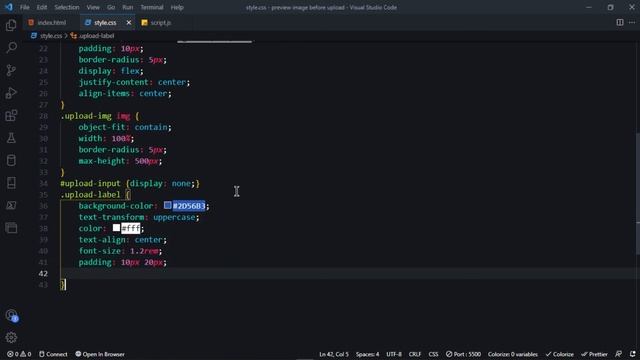This screenshot has height=360, width=640.
Task: Open the Run menu
Action: pos(127,7)
